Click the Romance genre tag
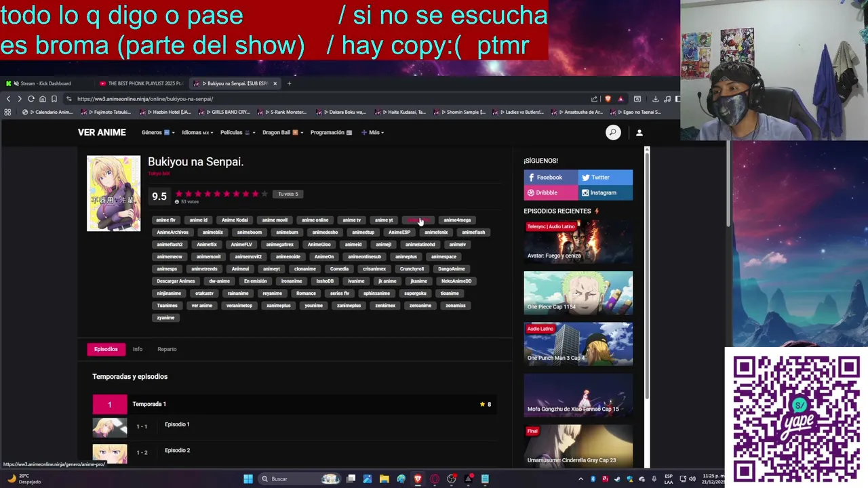Image resolution: width=868 pixels, height=488 pixels. 306,293
